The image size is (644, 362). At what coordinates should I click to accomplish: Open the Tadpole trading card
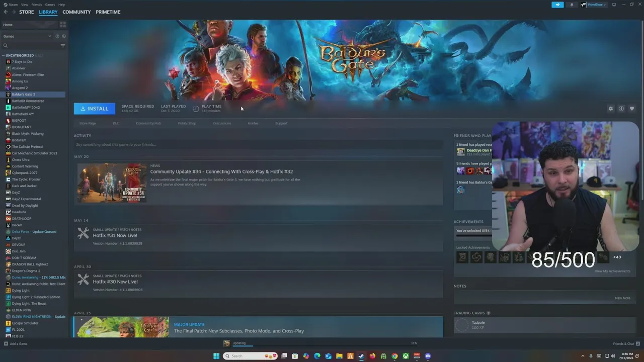coord(545,325)
